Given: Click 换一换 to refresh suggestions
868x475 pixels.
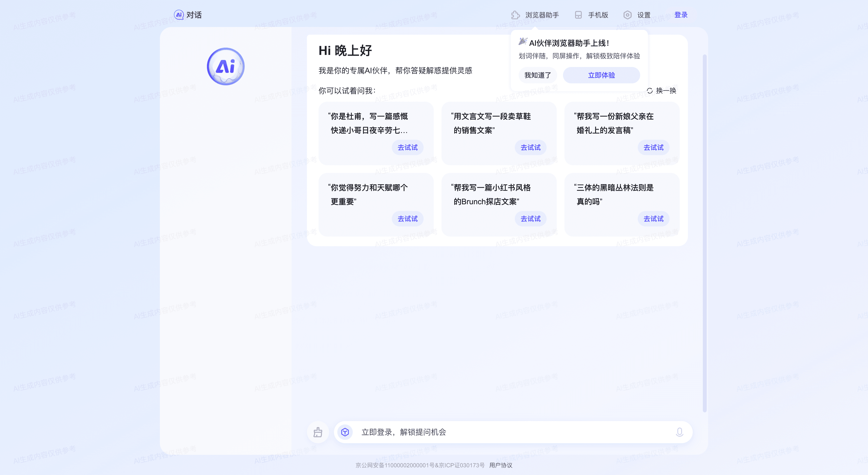Looking at the screenshot, I should (x=666, y=91).
